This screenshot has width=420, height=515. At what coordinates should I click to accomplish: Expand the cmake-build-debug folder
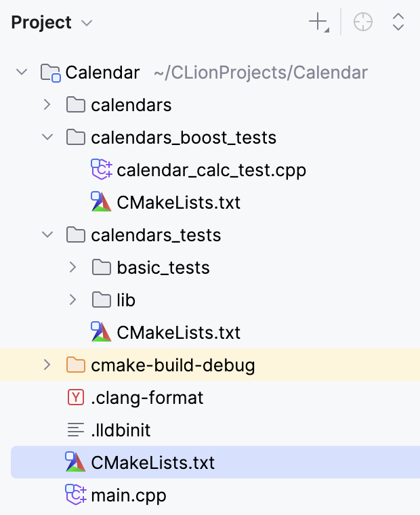[47, 365]
